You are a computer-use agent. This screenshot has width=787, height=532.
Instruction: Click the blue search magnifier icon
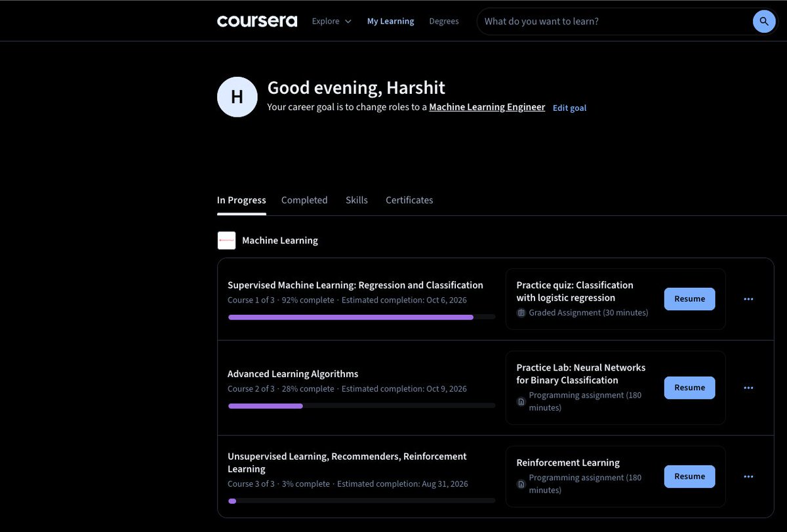point(763,21)
